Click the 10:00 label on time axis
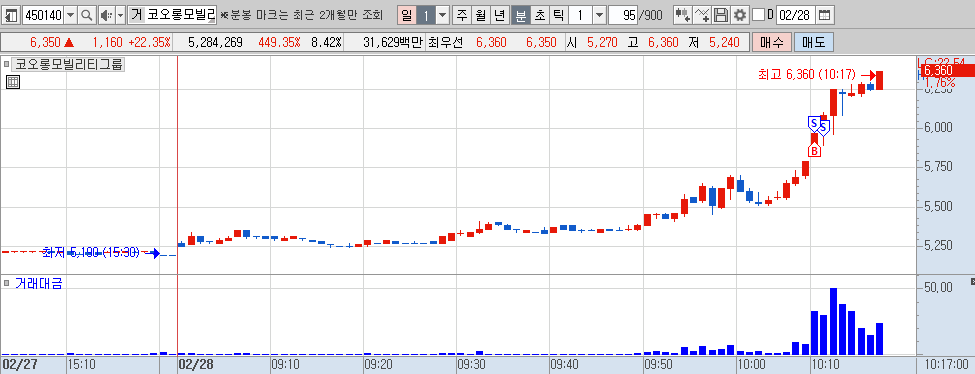The image size is (975, 374). [x=751, y=364]
